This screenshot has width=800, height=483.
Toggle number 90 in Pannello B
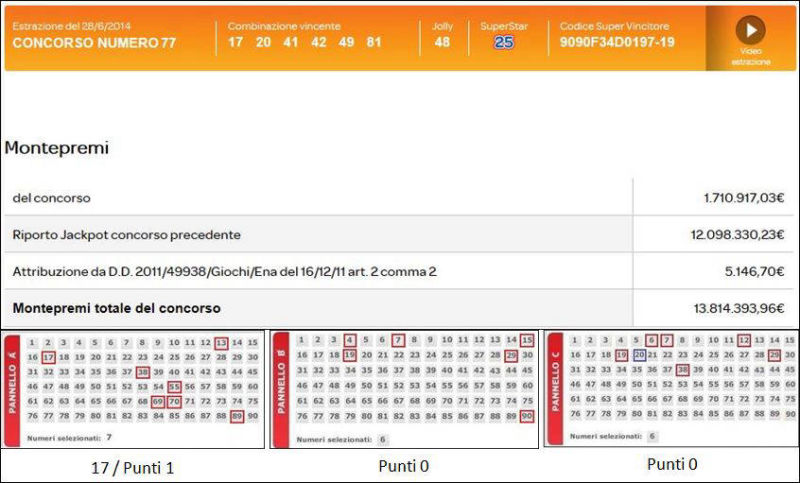pos(526,415)
